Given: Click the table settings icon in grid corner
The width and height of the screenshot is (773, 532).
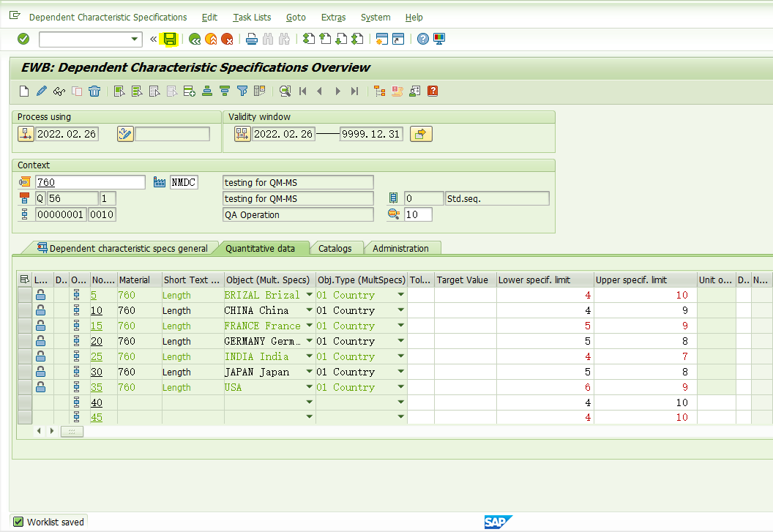Looking at the screenshot, I should point(24,280).
